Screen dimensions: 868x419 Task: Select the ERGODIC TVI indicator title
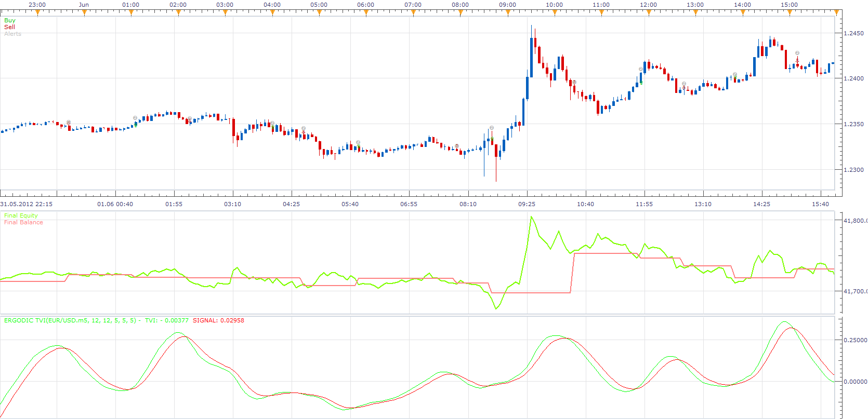70,320
